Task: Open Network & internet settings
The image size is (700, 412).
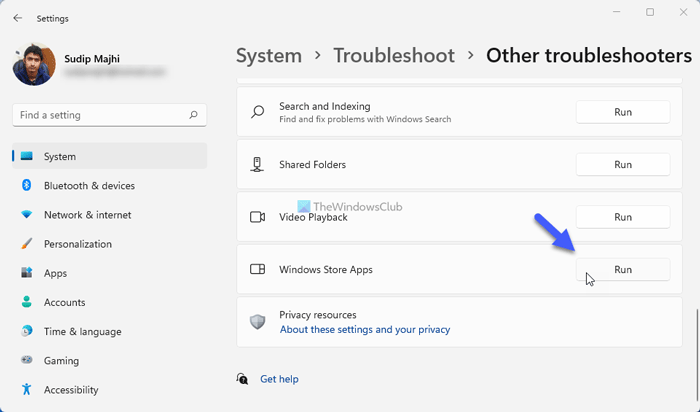Action: [x=87, y=215]
